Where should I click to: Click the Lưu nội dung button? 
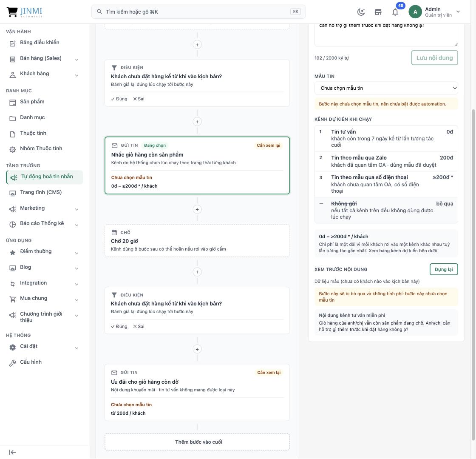point(434,58)
